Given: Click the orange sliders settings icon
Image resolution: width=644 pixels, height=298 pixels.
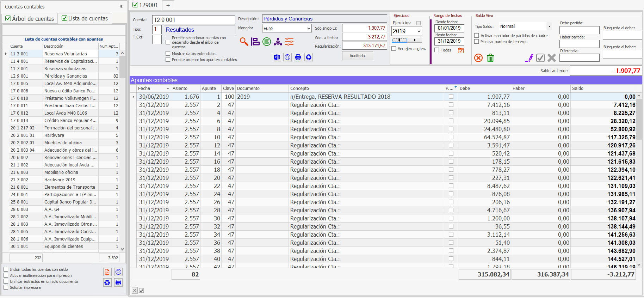Looking at the screenshot, I should pyautogui.click(x=289, y=42).
